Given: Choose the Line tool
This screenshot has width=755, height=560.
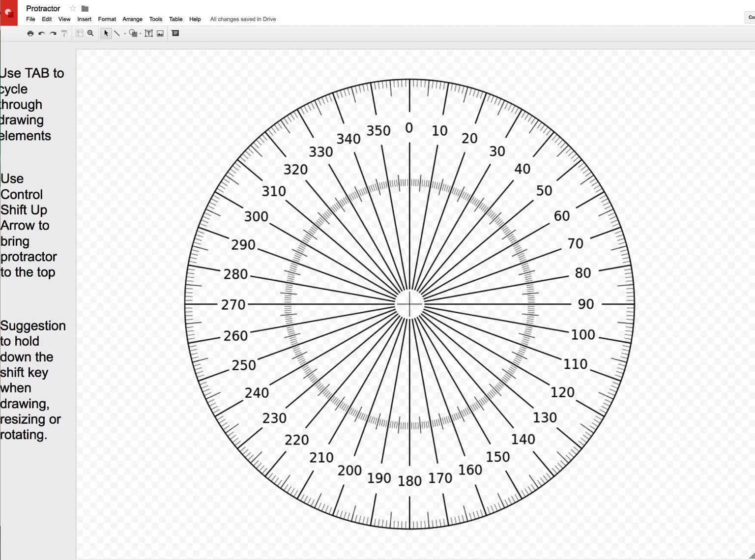Looking at the screenshot, I should click(x=117, y=33).
